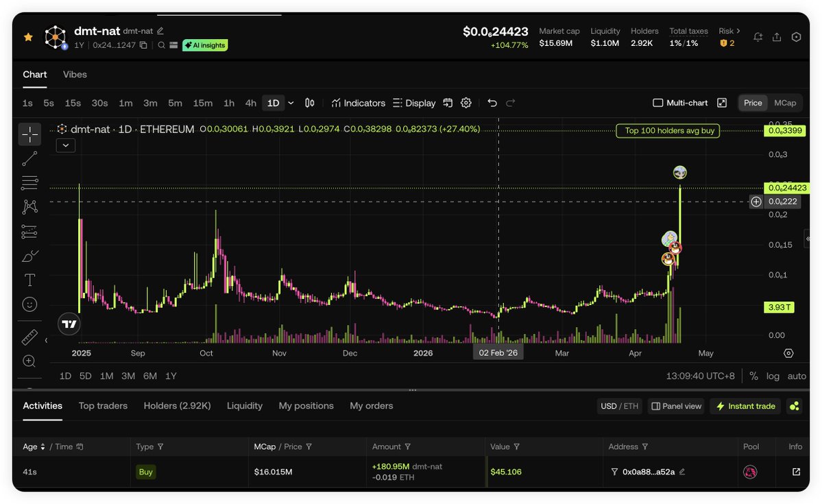
Task: Select the Fibonacci retracement tool
Action: pos(29,183)
